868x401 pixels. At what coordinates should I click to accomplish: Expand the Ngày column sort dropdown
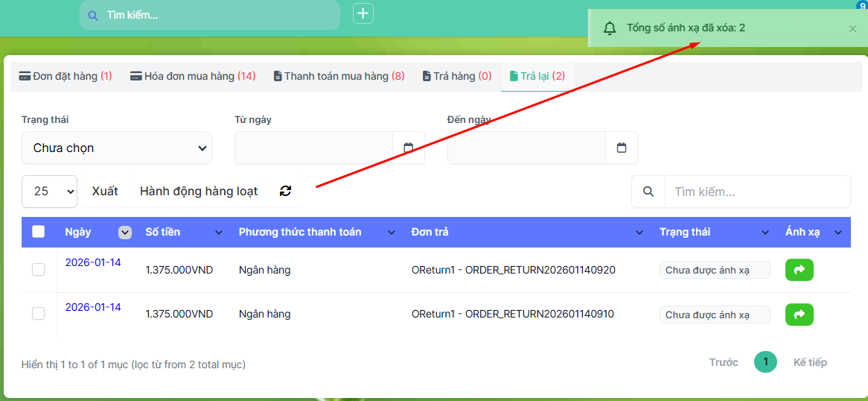click(125, 233)
